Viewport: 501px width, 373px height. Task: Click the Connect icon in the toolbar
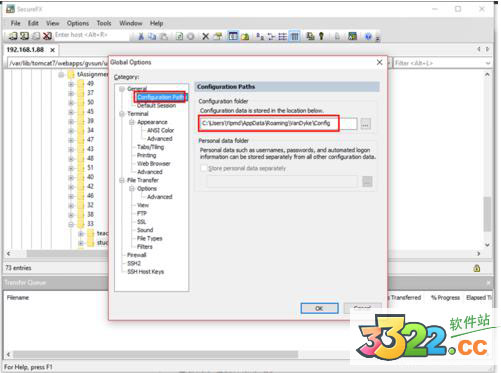tap(13, 36)
